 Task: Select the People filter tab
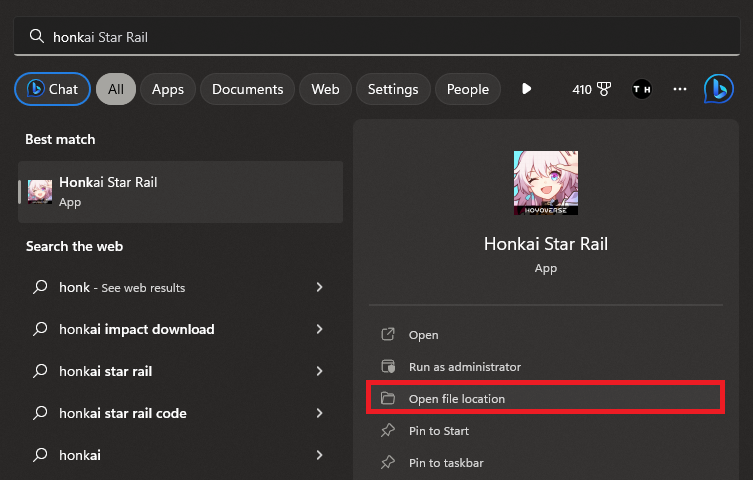click(467, 89)
